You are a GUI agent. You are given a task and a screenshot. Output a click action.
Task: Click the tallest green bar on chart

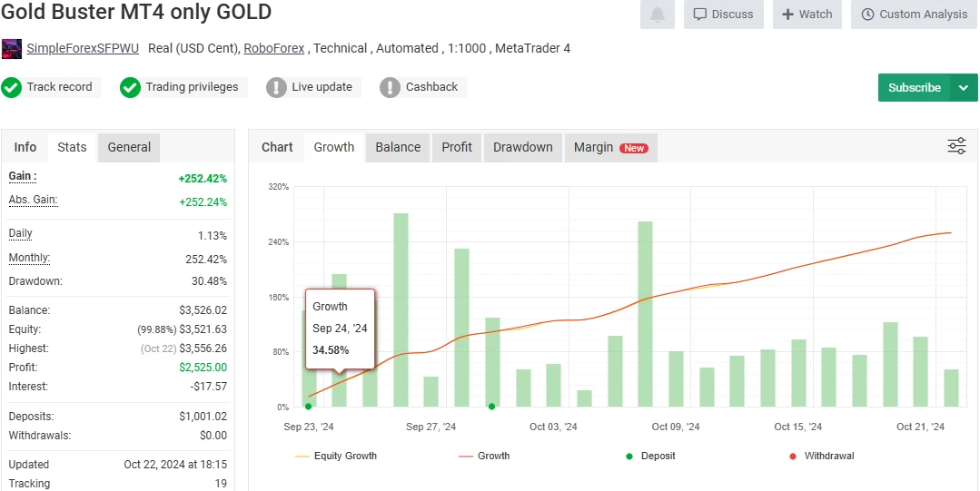tap(401, 309)
